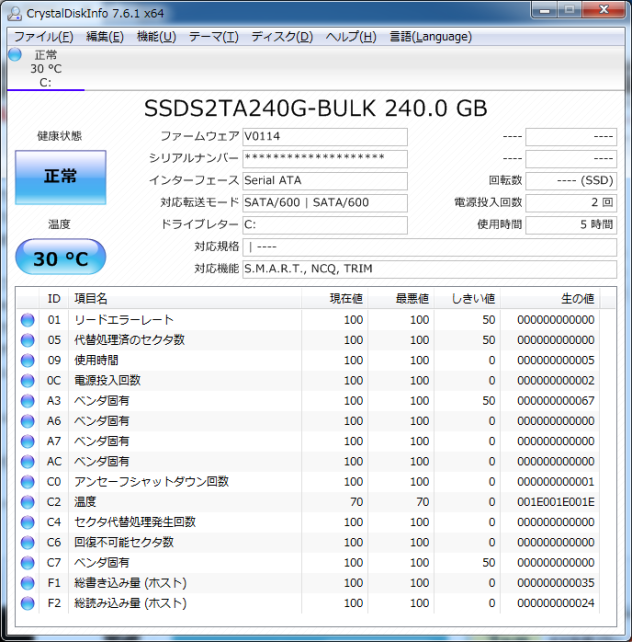Select the アンセーフシャットダウン回数 row text
The height and width of the screenshot is (642, 632).
[151, 482]
